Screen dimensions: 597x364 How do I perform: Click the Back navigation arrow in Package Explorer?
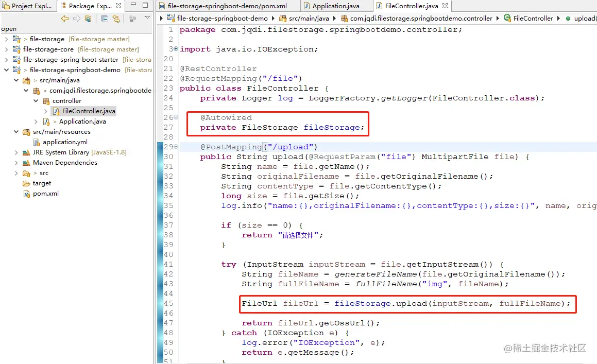coord(65,18)
